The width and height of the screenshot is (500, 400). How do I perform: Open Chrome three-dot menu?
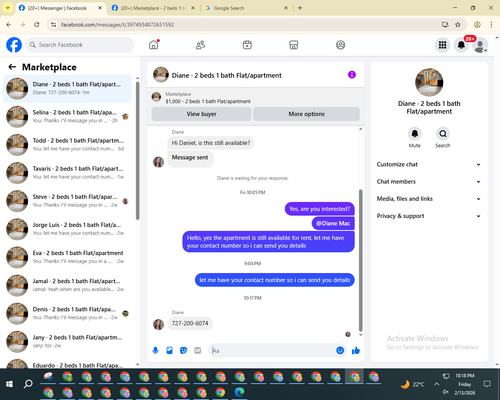(491, 25)
